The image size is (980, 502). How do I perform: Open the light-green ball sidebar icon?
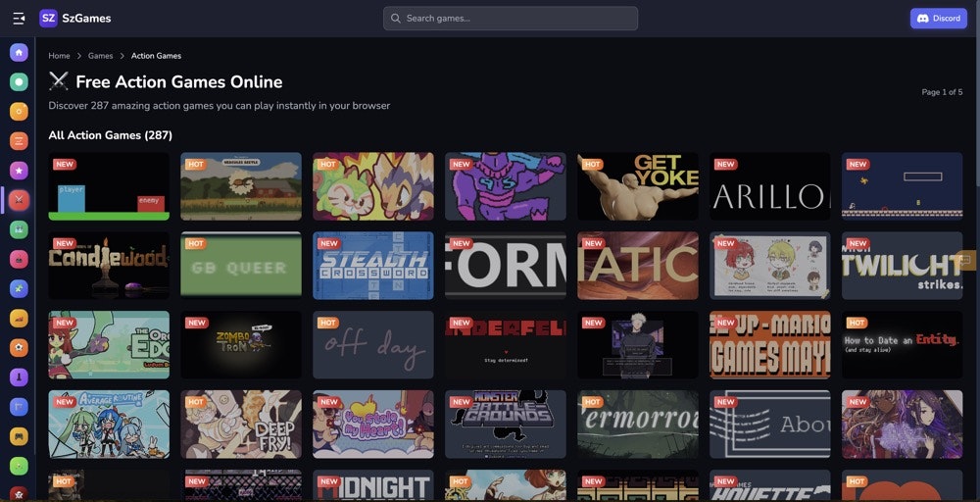(x=19, y=466)
